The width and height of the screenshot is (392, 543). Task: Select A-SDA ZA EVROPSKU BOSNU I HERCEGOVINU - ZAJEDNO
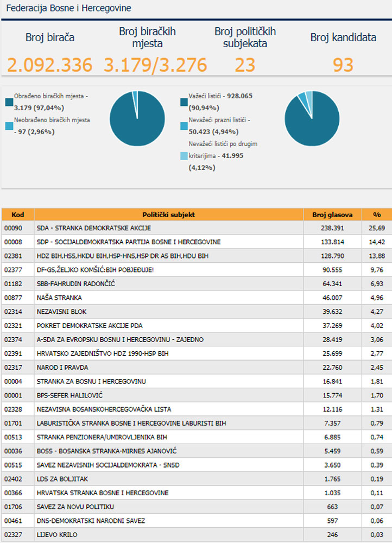point(120,339)
